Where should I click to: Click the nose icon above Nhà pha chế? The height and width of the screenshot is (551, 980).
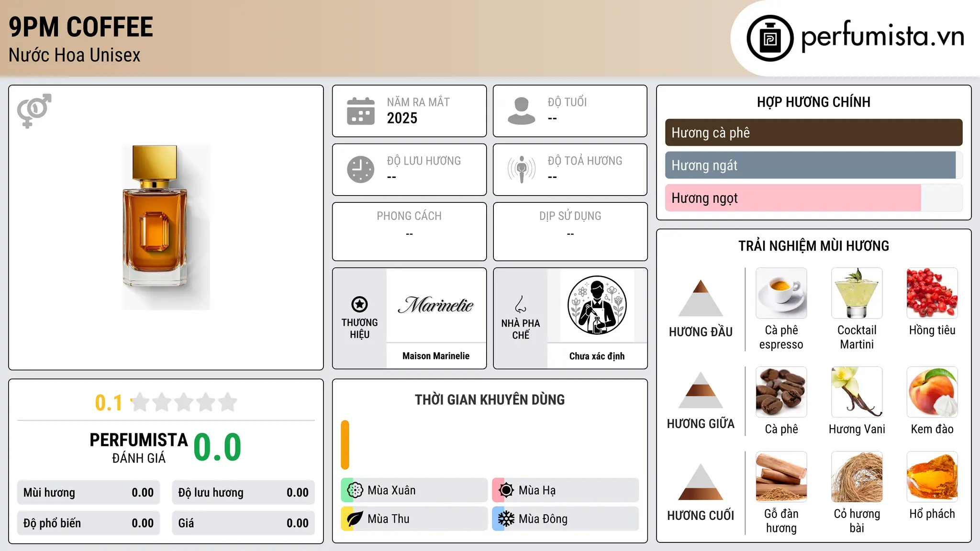click(x=521, y=304)
